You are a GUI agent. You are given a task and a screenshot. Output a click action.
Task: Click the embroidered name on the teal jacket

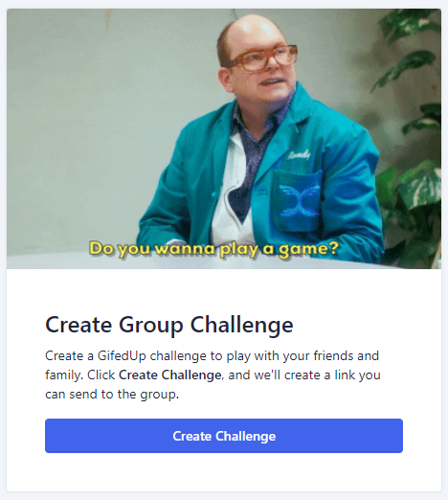coord(299,155)
